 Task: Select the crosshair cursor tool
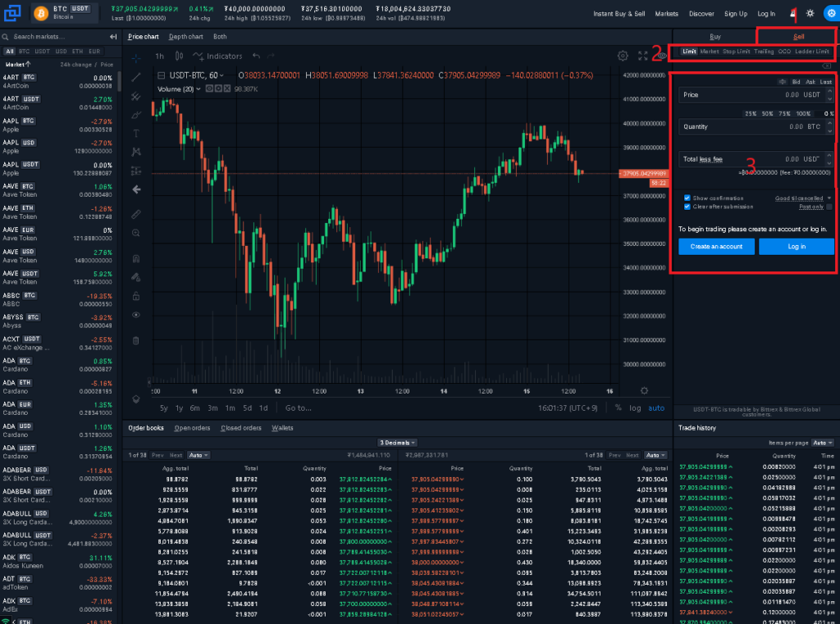[x=136, y=57]
